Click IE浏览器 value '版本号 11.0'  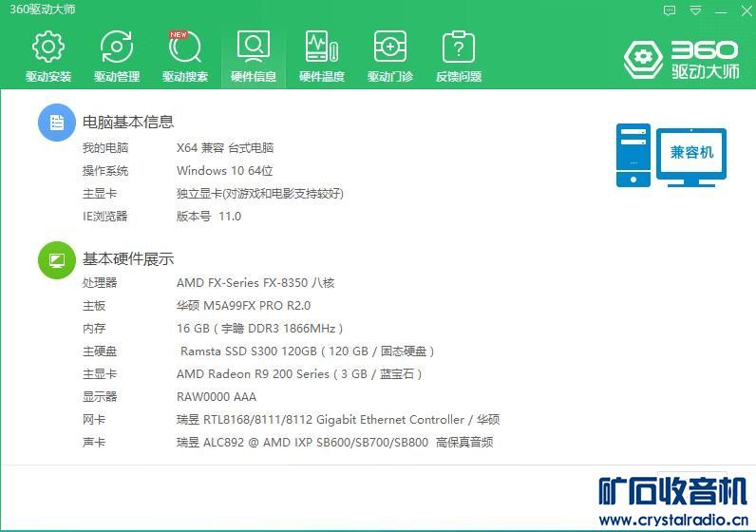(209, 216)
